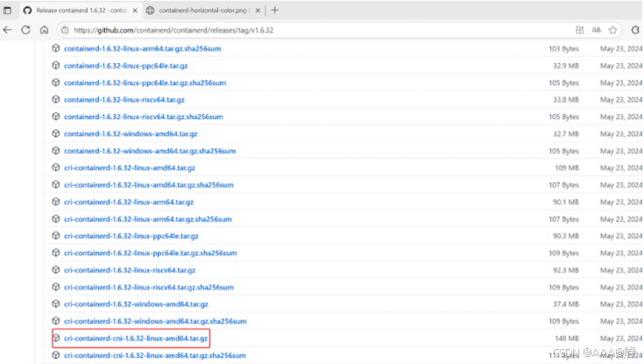Screen dimensions: 644x364
Task: Download cri-containerd-1.6.32-linux-amd64.tar.gz
Action: (x=130, y=168)
